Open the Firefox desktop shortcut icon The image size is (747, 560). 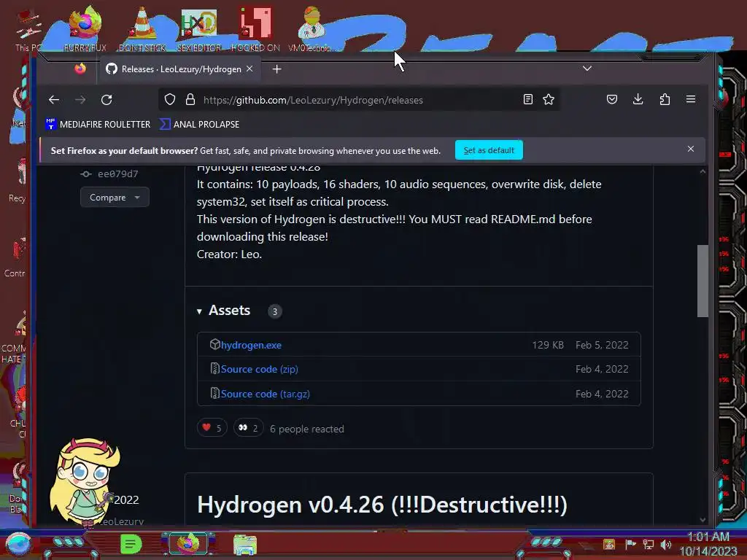(85, 28)
